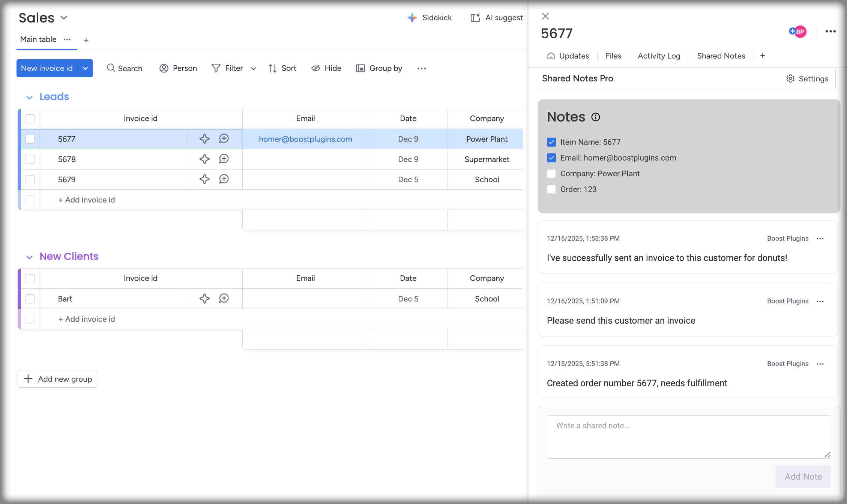Select the row checkbox for invoice 5678

30,159
